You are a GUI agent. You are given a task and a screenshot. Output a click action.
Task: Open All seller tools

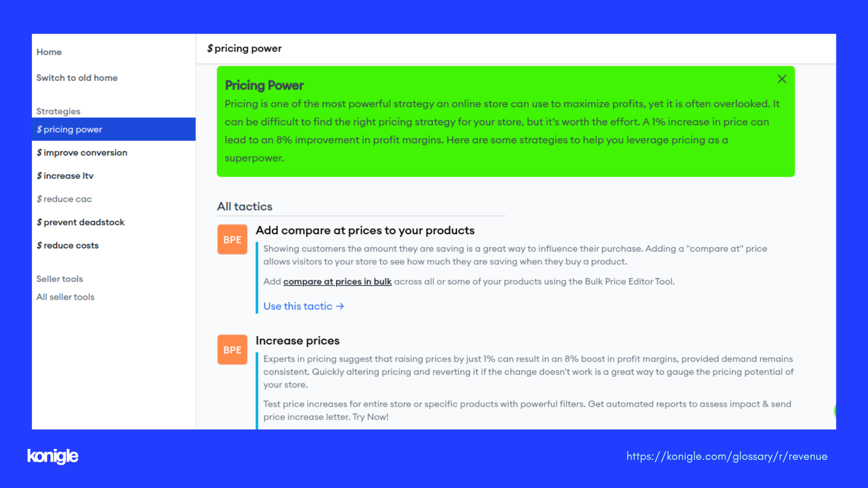66,297
